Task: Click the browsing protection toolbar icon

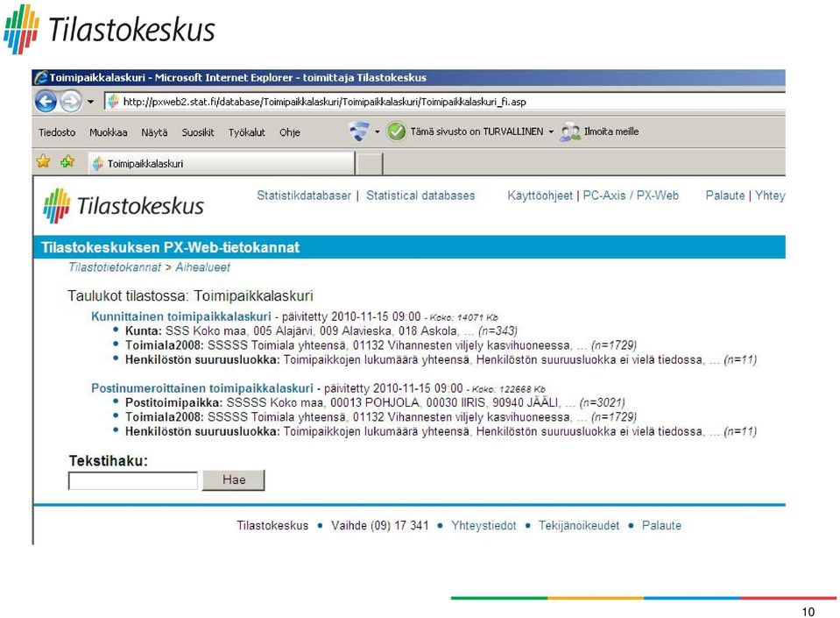Action: click(x=358, y=131)
